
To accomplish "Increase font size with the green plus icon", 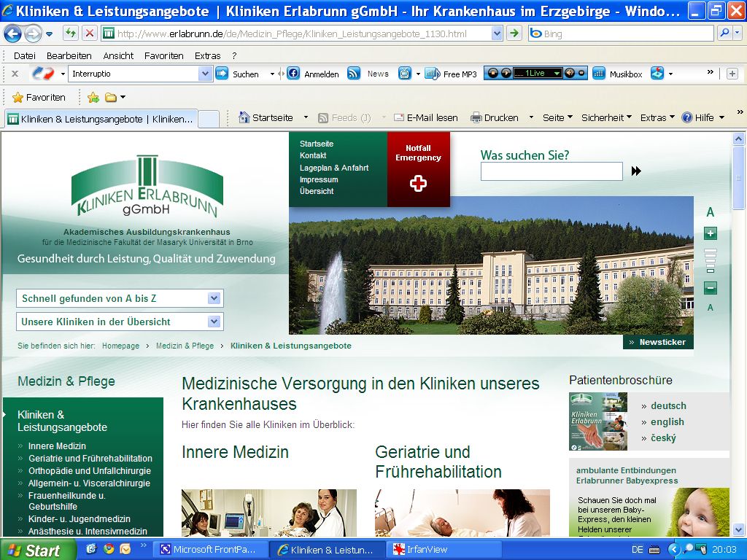I will tap(711, 233).
